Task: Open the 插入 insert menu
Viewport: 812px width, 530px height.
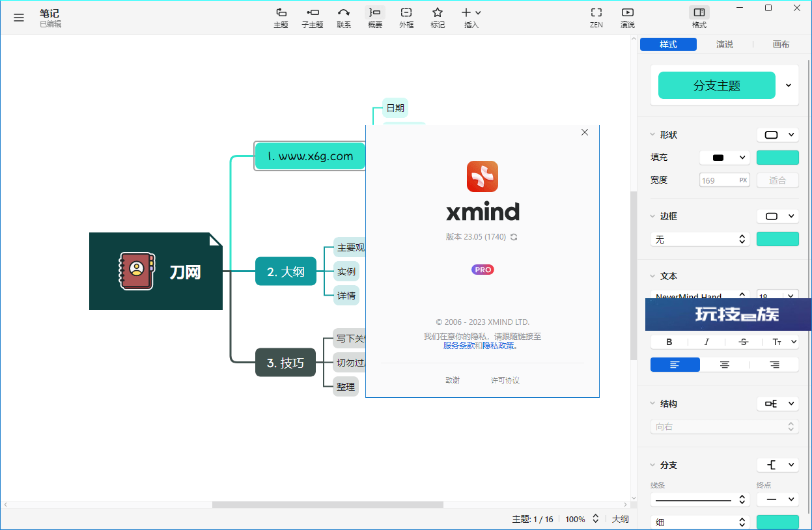Action: [471, 18]
